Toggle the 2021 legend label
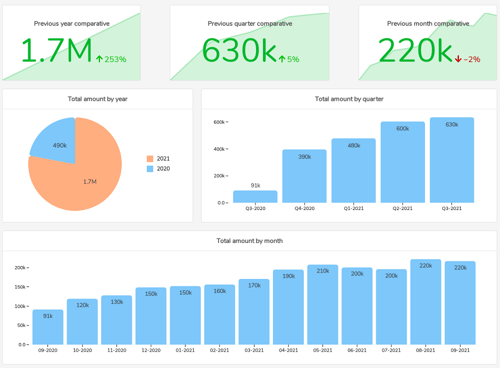This screenshot has width=500, height=368. pos(163,159)
